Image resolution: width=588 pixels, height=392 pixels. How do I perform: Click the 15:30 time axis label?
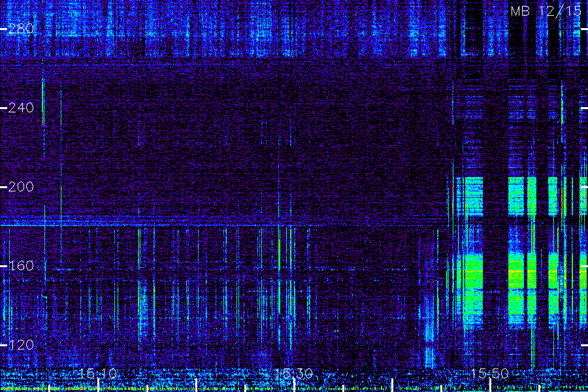click(293, 373)
